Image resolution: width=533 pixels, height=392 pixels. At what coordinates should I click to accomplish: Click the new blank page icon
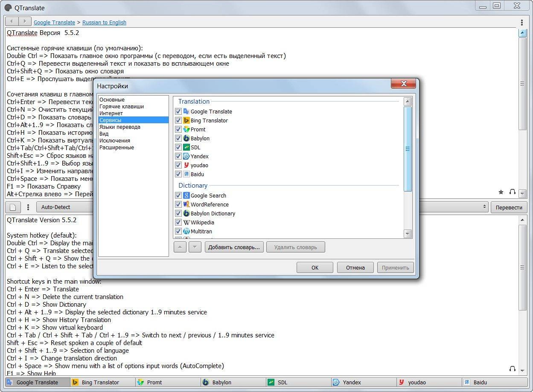pyautogui.click(x=13, y=207)
